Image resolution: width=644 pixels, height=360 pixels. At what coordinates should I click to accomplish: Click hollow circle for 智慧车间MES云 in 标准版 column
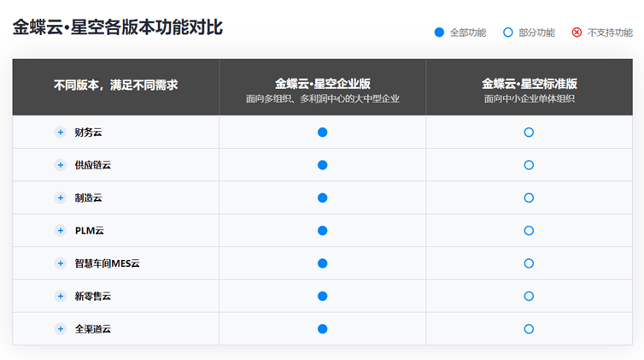tap(529, 263)
